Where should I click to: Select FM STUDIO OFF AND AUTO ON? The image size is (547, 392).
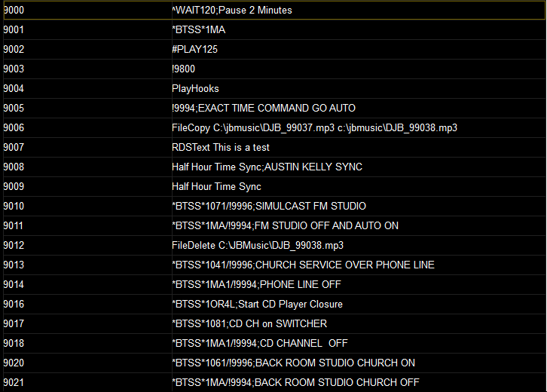pos(274,225)
